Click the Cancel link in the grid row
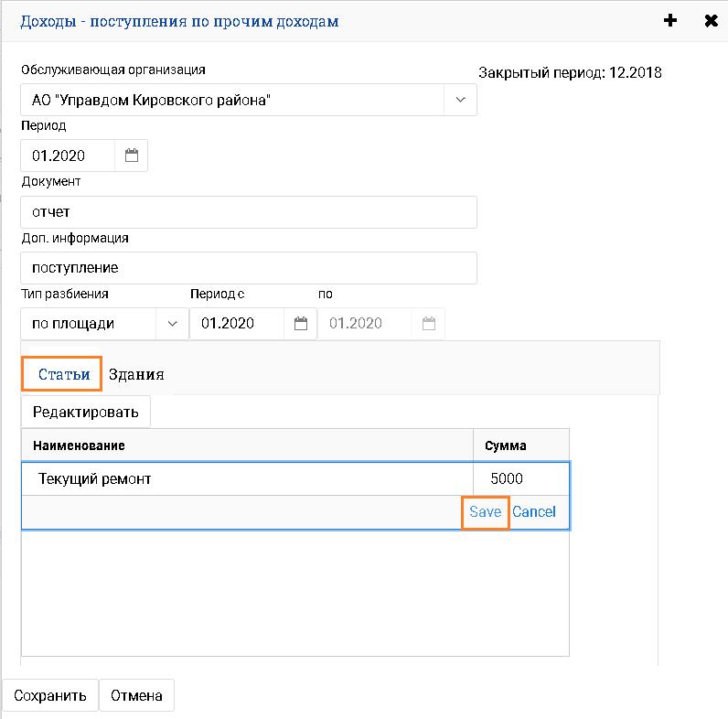 [534, 511]
